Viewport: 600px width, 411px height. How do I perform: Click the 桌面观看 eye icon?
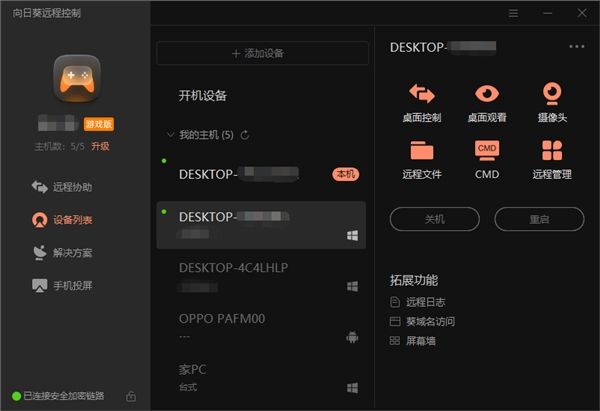click(x=486, y=95)
